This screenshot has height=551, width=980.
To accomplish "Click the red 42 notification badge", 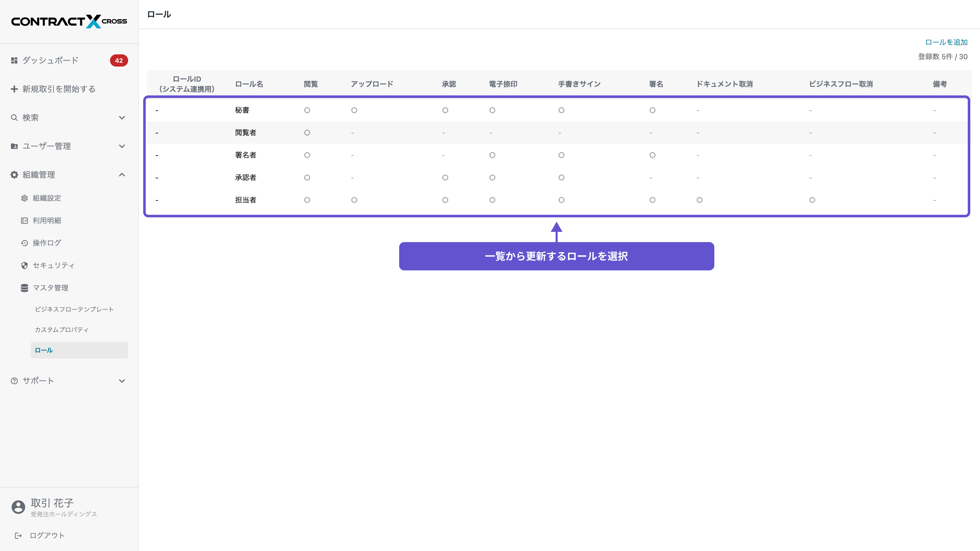I will click(119, 60).
